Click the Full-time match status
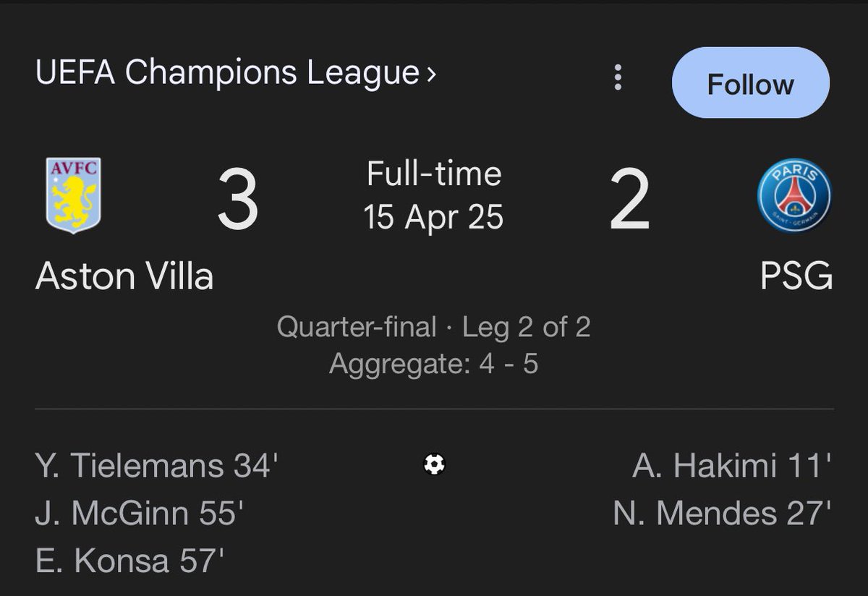This screenshot has height=596, width=868. (434, 174)
